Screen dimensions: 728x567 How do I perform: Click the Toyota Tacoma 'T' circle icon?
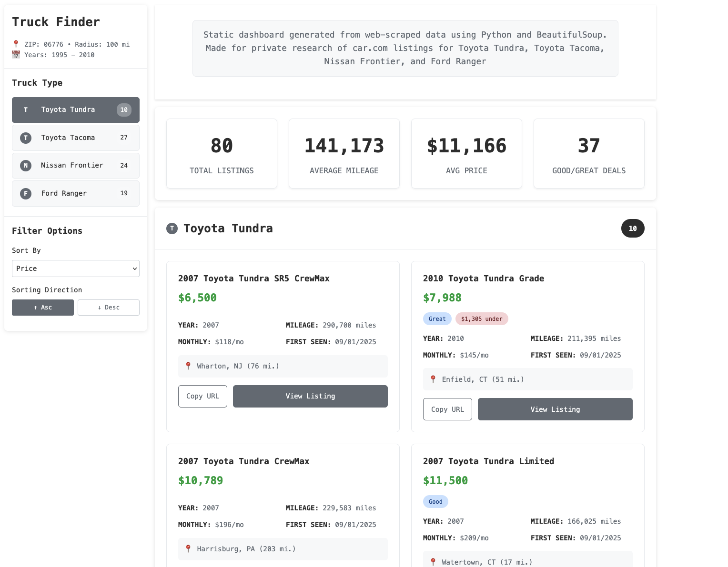[x=26, y=138]
